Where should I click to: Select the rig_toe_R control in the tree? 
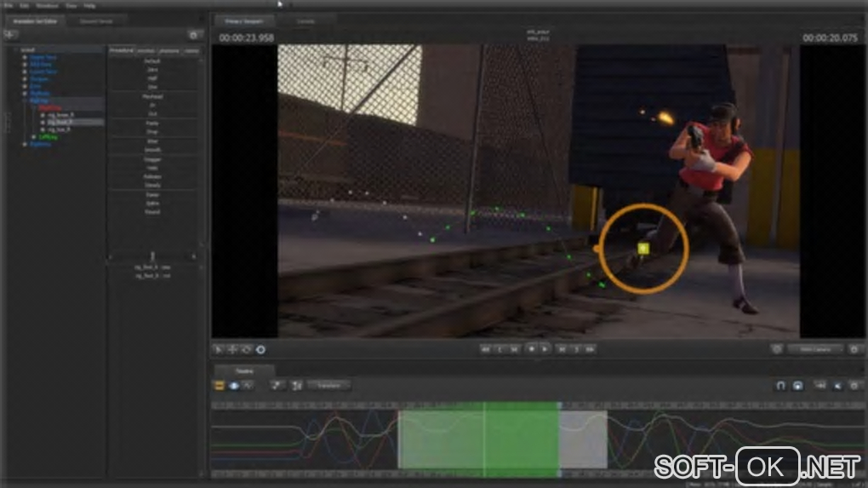tap(59, 129)
